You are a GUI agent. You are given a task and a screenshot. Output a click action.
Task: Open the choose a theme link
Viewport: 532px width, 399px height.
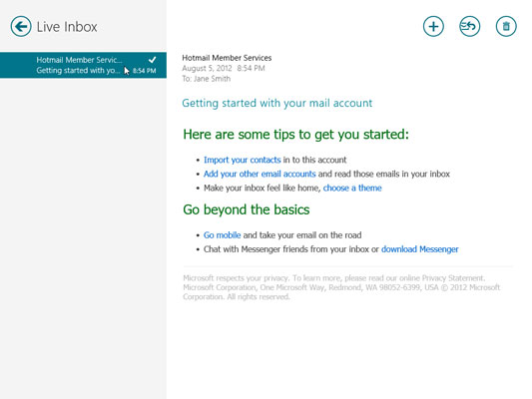352,188
